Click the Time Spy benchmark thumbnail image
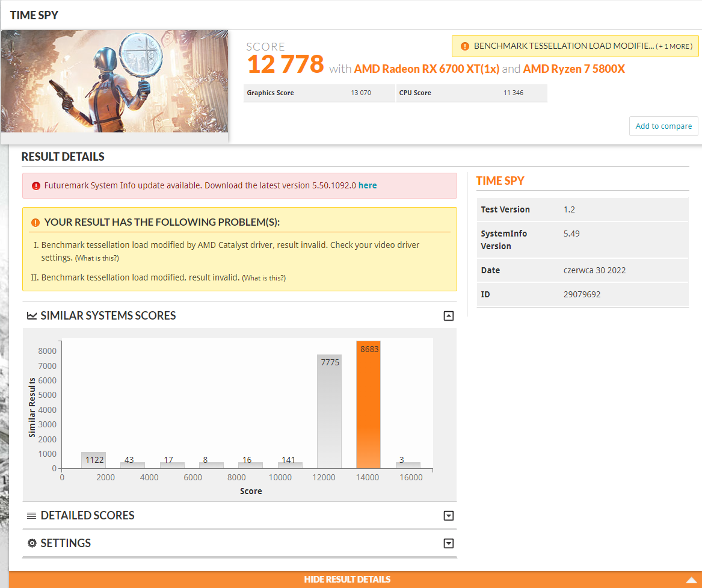The image size is (702, 588). pos(115,81)
